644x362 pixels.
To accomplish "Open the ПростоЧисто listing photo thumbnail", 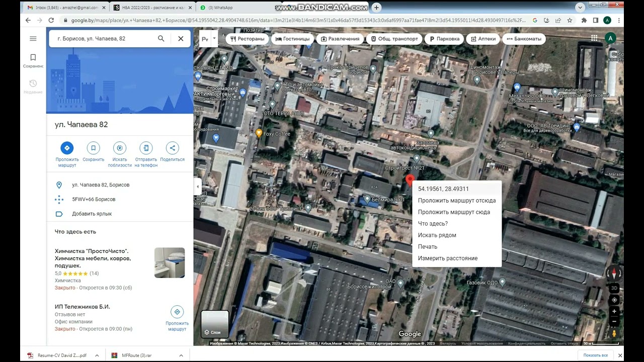I will pyautogui.click(x=170, y=262).
